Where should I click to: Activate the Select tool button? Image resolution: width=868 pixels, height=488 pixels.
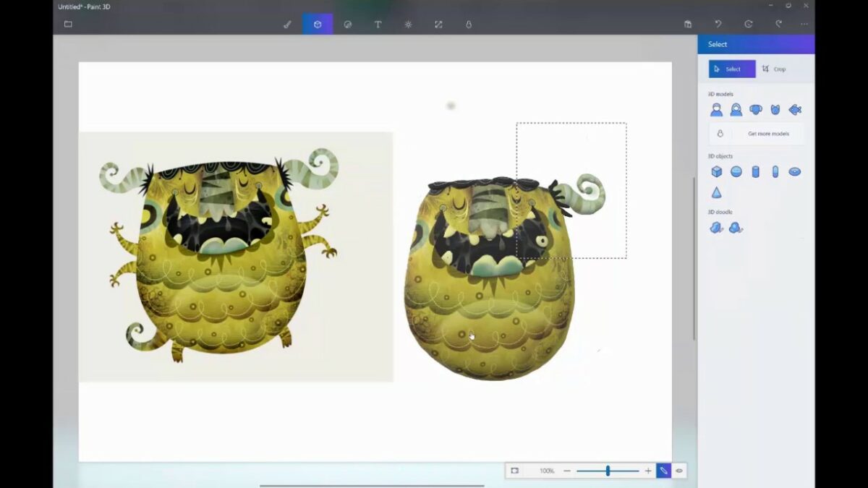pyautogui.click(x=732, y=69)
